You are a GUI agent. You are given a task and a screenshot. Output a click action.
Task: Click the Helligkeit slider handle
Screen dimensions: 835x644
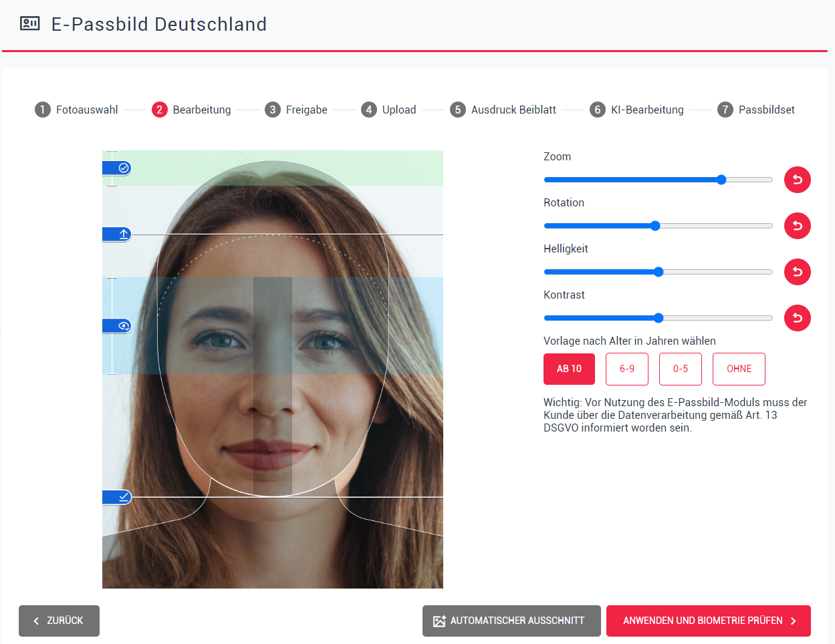(x=659, y=272)
